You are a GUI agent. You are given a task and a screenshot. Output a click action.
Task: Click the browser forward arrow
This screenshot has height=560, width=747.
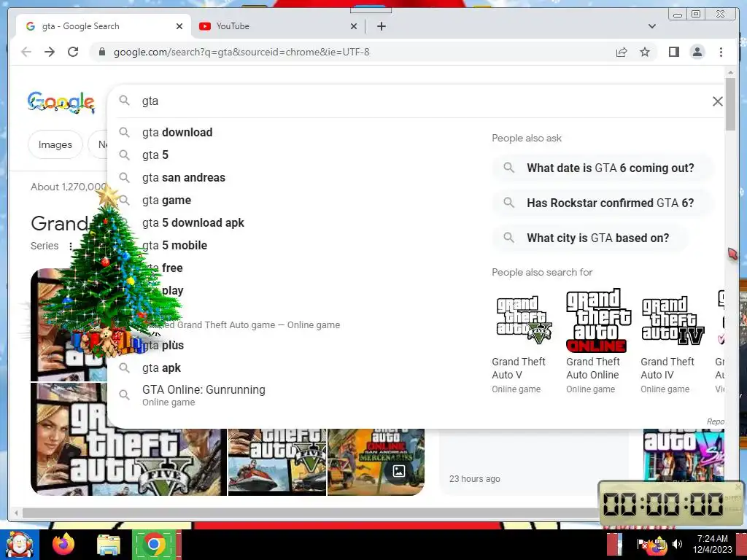click(50, 52)
